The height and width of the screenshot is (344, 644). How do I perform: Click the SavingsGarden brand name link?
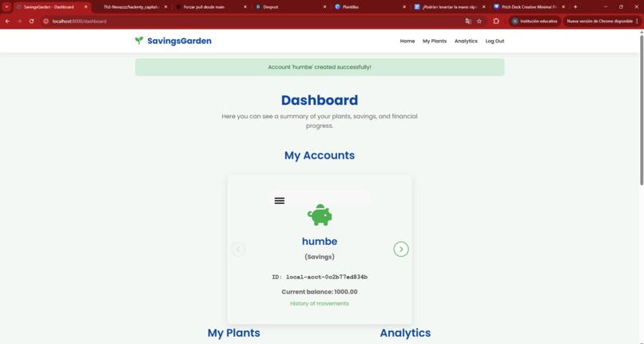[x=180, y=41]
